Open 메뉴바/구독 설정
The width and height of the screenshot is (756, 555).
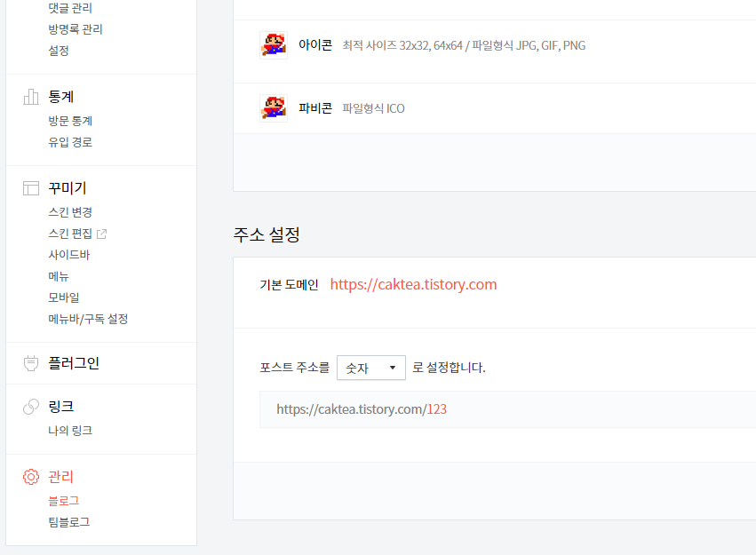(x=88, y=319)
